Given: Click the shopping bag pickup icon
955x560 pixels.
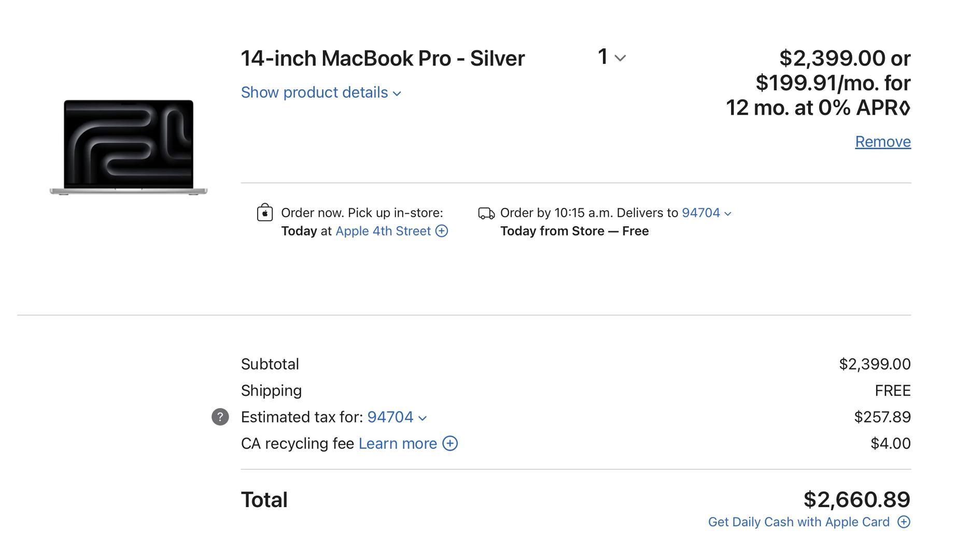Looking at the screenshot, I should coord(265,213).
